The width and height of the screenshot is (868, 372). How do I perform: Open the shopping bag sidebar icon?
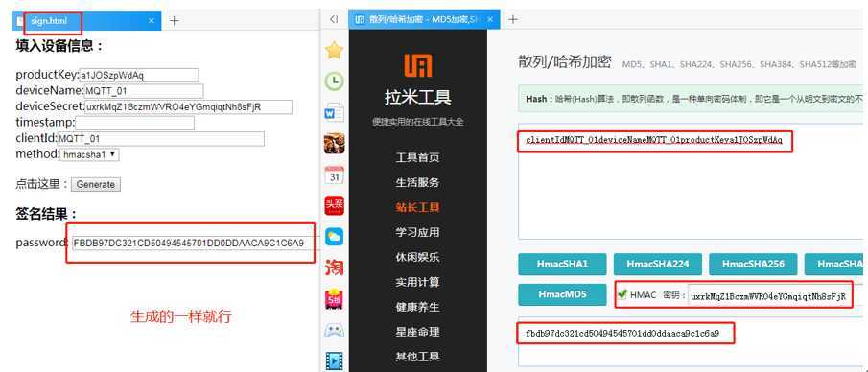tap(334, 299)
